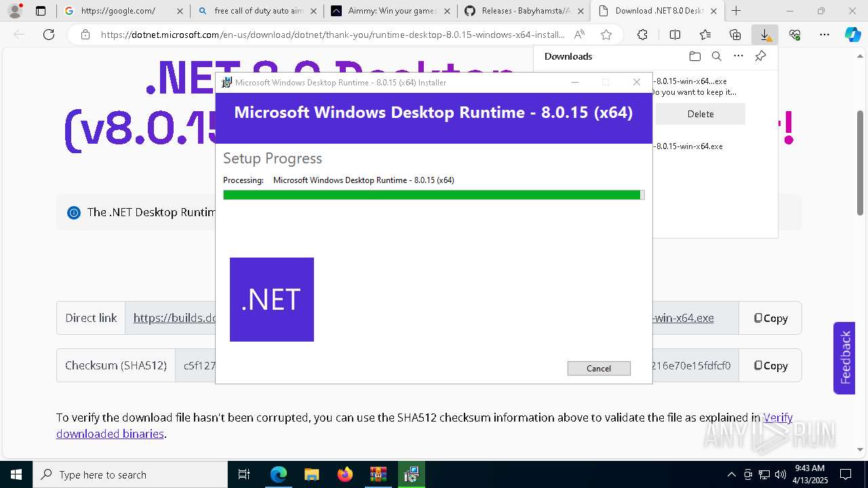868x488 pixels.
Task: Click the Setup Progress green progress bar
Action: pos(433,195)
